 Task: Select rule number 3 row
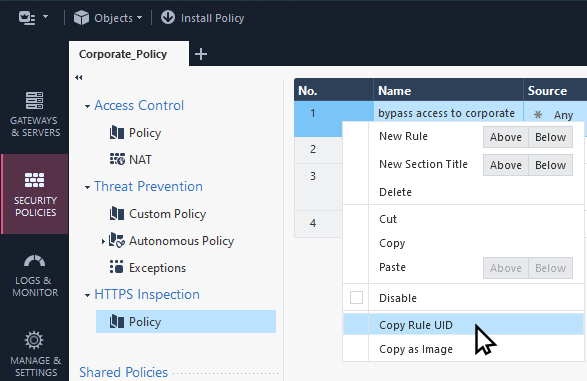click(x=318, y=186)
